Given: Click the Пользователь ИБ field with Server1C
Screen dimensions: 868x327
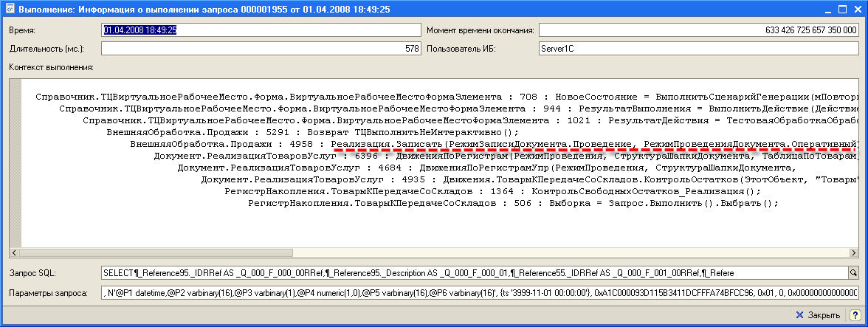Looking at the screenshot, I should point(698,49).
